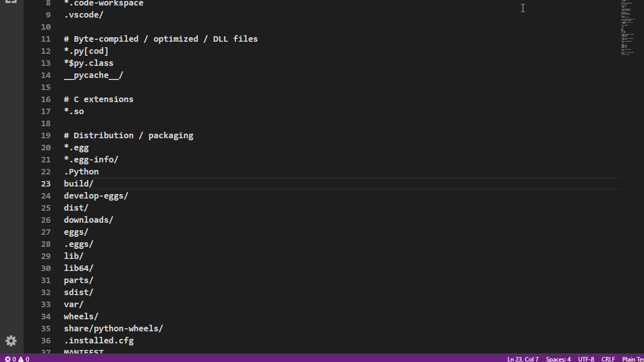Viewport: 644px width, 362px height.
Task: Click the line containing __pycache__/
Action: click(94, 75)
